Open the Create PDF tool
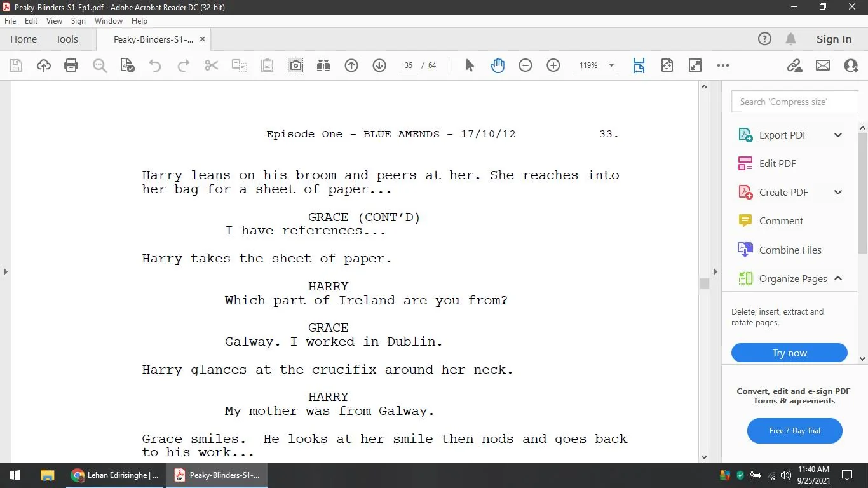The height and width of the screenshot is (488, 868). pos(773,192)
